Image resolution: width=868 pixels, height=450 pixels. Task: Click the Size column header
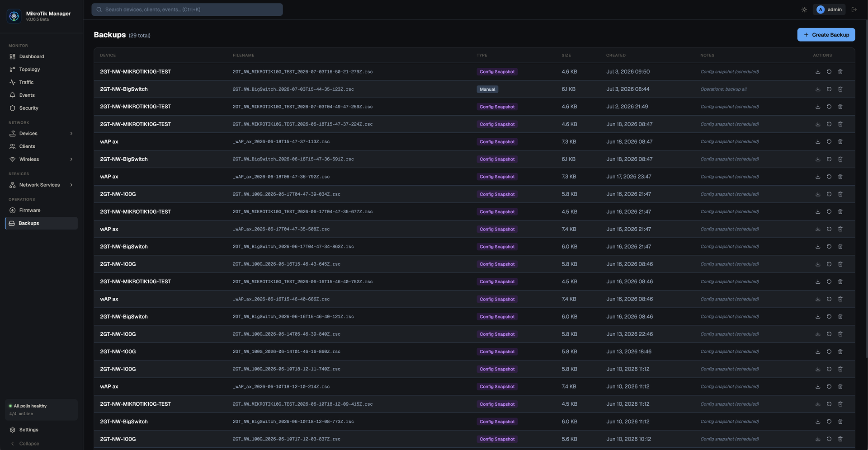566,55
